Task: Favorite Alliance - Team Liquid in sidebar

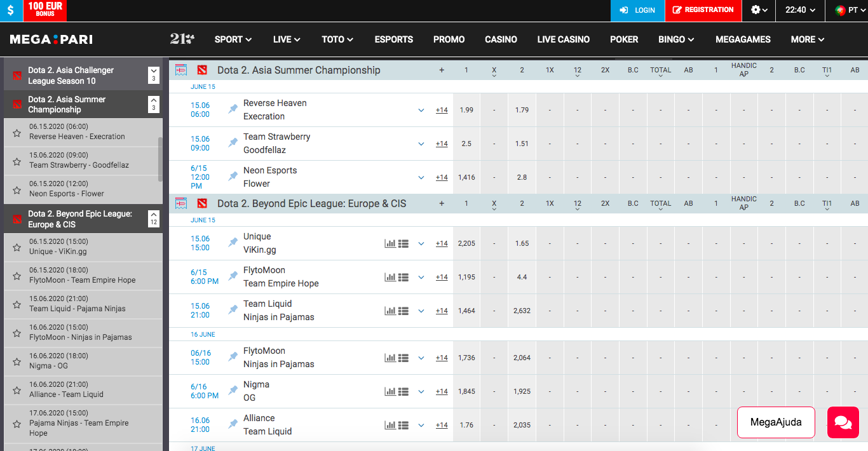Action: (x=17, y=391)
